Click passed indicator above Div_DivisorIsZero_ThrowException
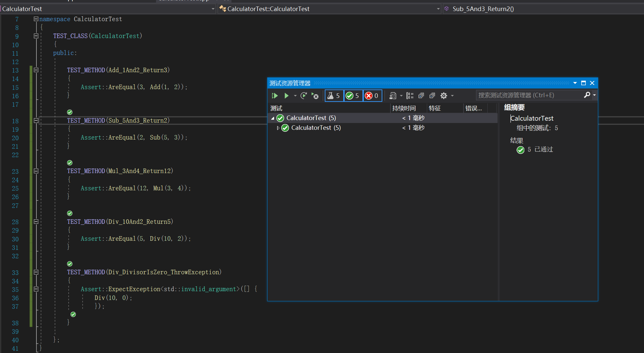644x353 pixels. [x=70, y=264]
